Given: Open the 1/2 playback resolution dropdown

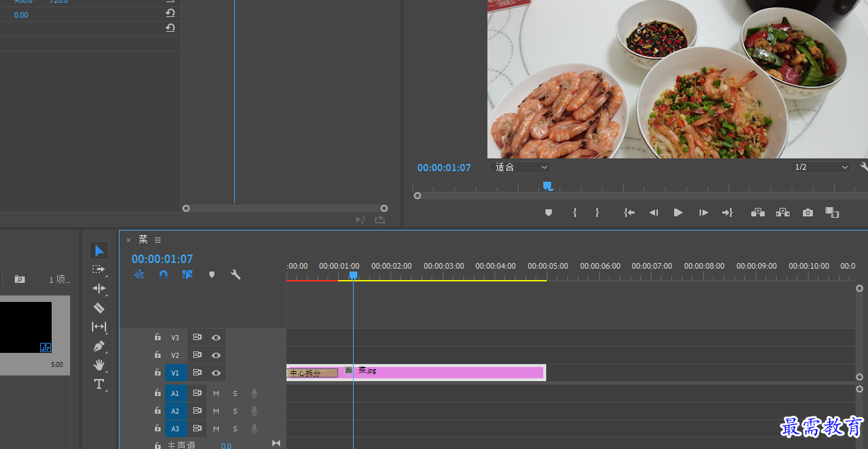Looking at the screenshot, I should click(821, 168).
